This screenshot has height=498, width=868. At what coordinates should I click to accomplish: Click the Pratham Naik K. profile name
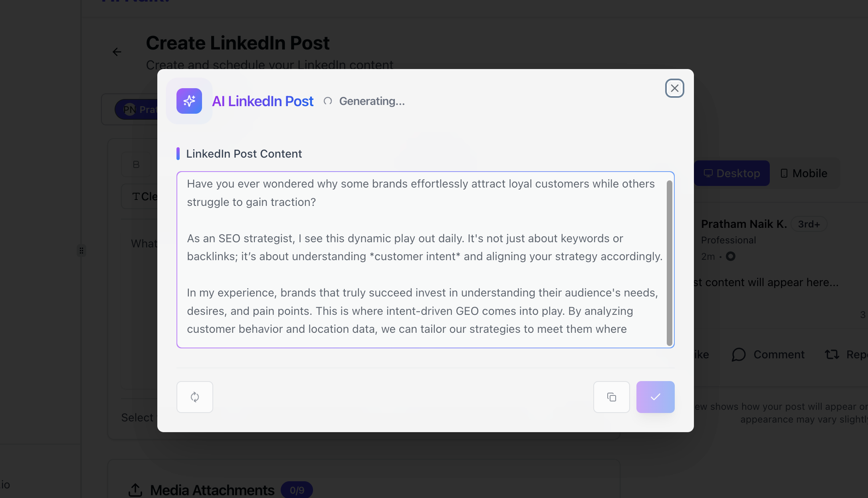[743, 224]
